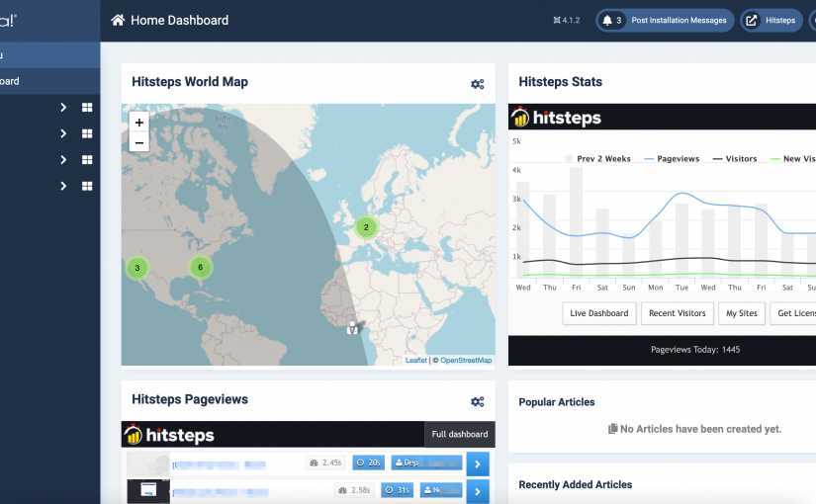This screenshot has width=816, height=504.
Task: Click the Joomla version 4.1.2 label
Action: (x=566, y=21)
